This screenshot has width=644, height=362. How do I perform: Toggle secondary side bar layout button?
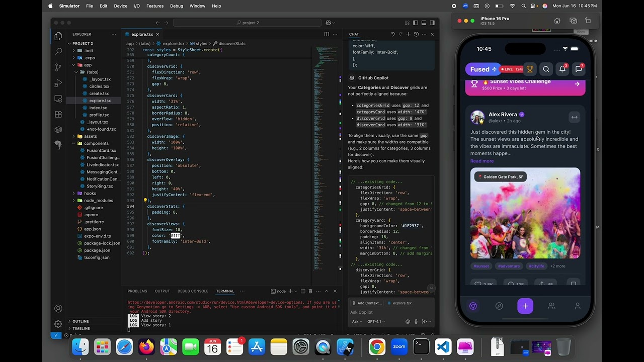(x=432, y=23)
